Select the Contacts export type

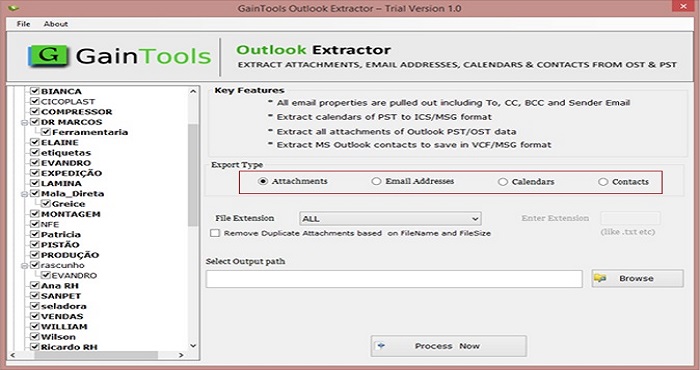coord(603,182)
